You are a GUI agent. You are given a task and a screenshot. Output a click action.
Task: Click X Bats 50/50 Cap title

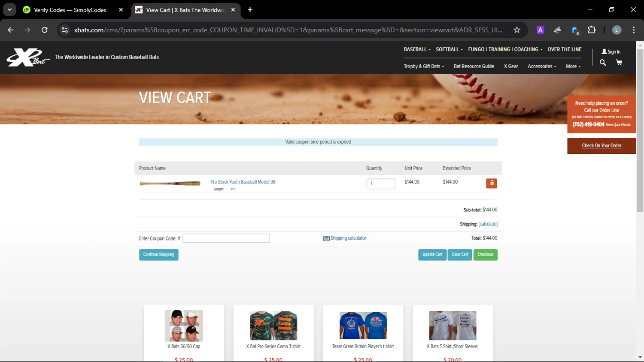point(184,347)
